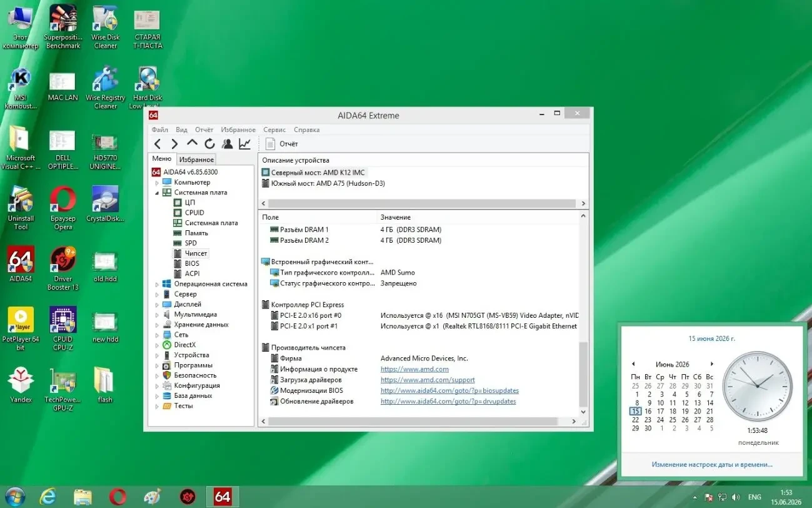Select AIDA64 v6.85.6300 root tree node
The image size is (812, 508).
pyautogui.click(x=184, y=172)
